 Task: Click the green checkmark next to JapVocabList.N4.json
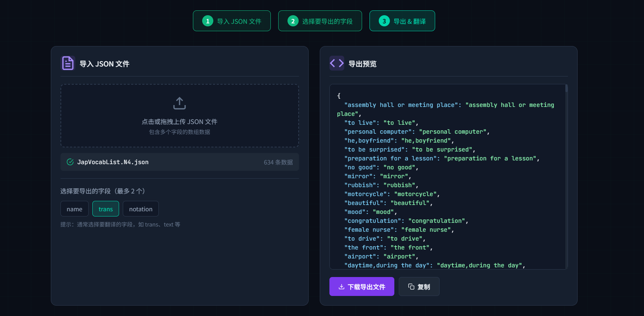[70, 162]
